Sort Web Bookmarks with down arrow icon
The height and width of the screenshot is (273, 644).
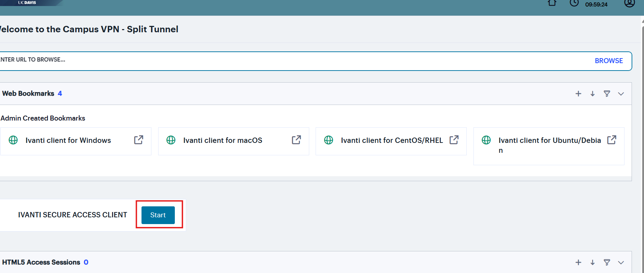593,94
